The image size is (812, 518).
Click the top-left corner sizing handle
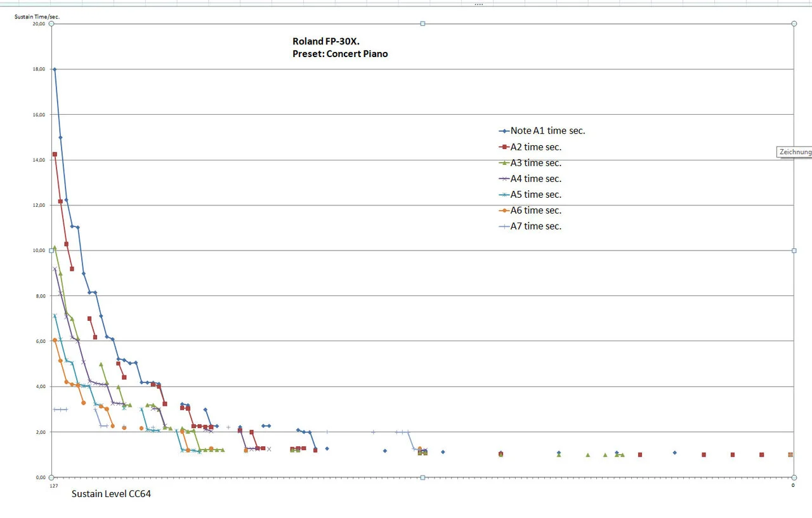tap(51, 23)
